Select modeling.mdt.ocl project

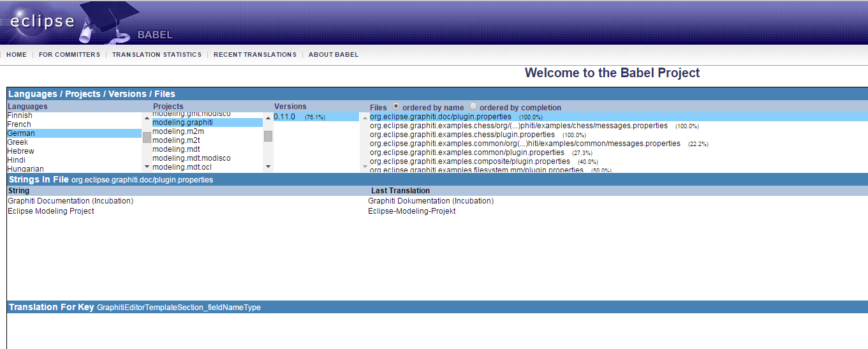tap(207, 167)
